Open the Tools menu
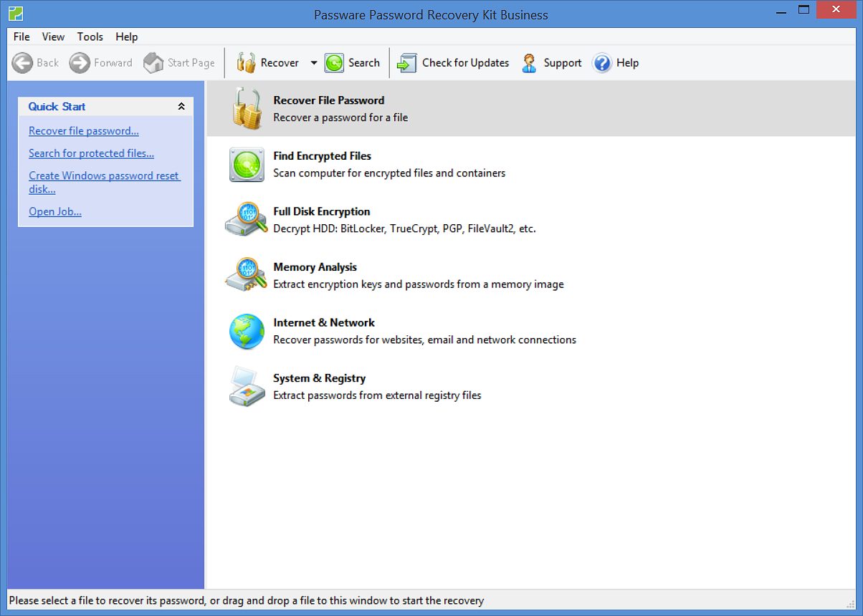Screen dimensions: 863x616 pos(90,37)
